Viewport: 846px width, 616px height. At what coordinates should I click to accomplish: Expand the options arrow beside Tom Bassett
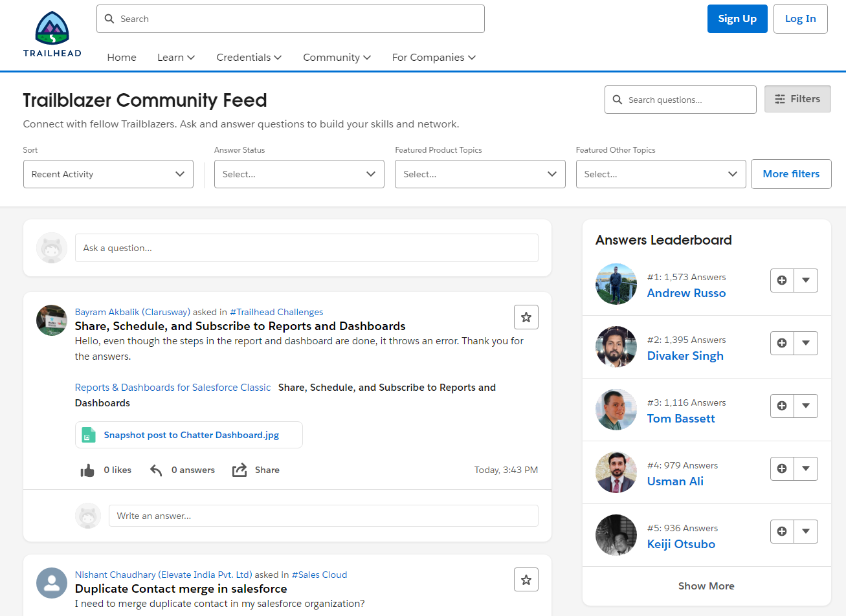click(x=806, y=406)
